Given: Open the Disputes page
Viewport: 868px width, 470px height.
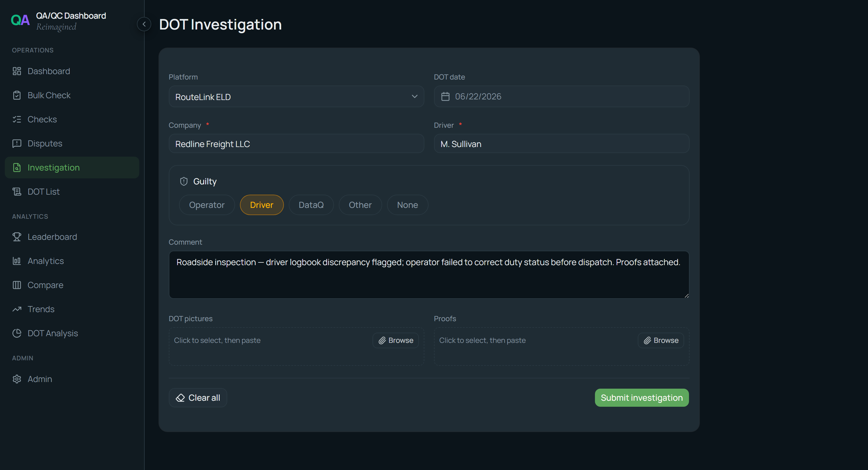Looking at the screenshot, I should click(x=72, y=143).
